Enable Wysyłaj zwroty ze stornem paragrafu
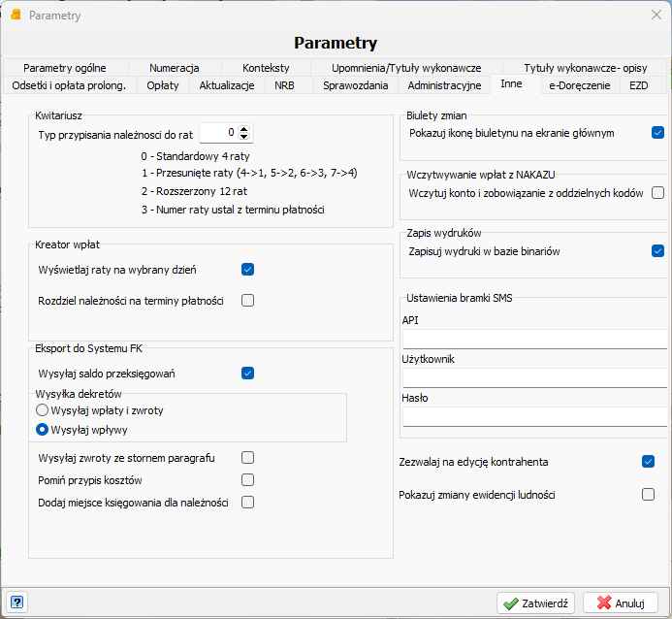This screenshot has height=619, width=672. pyautogui.click(x=247, y=457)
